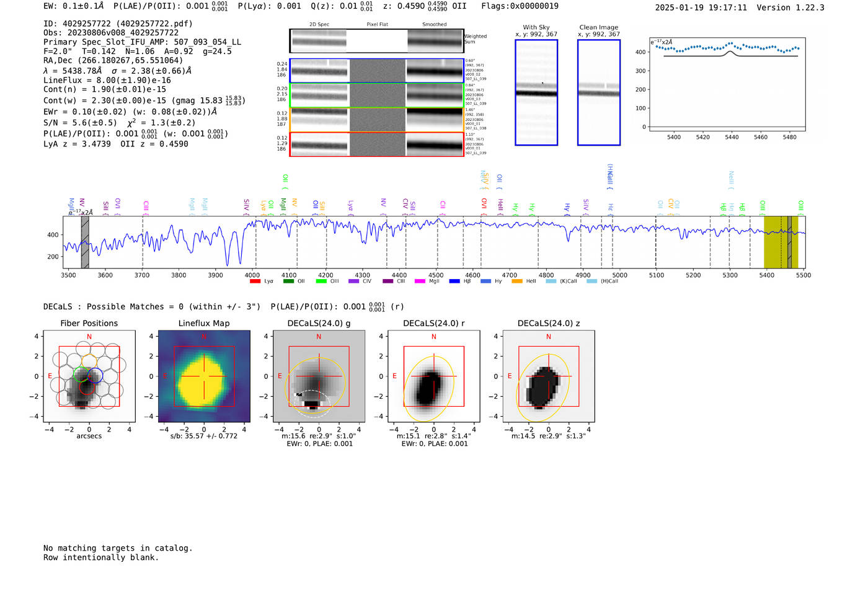Select the magenta MgII legend marker
The width and height of the screenshot is (868, 591).
tap(420, 281)
